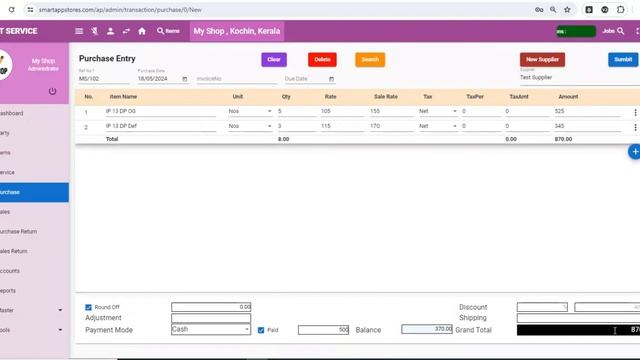Open Unit dropdown for IP 13 DP OG
This screenshot has width=640, height=360.
(x=250, y=111)
